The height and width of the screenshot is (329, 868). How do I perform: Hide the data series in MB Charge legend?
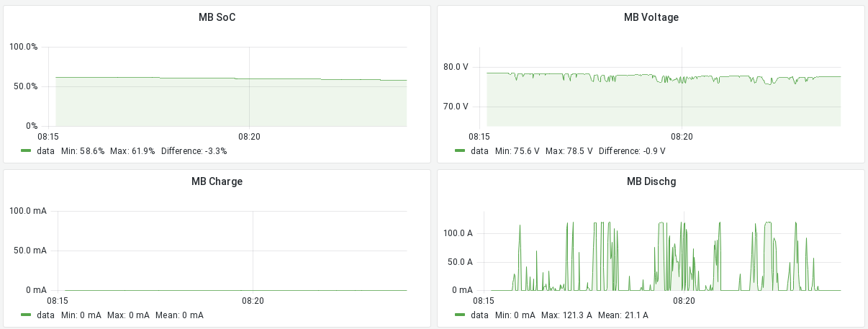click(x=46, y=315)
